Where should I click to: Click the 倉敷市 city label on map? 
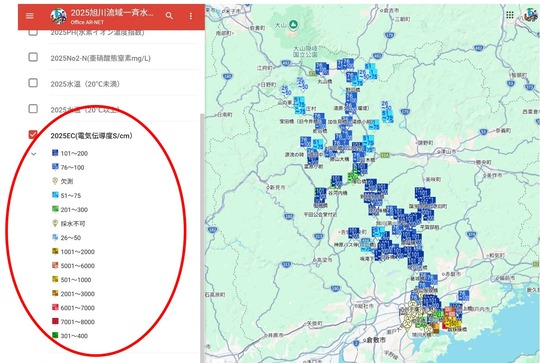click(376, 340)
